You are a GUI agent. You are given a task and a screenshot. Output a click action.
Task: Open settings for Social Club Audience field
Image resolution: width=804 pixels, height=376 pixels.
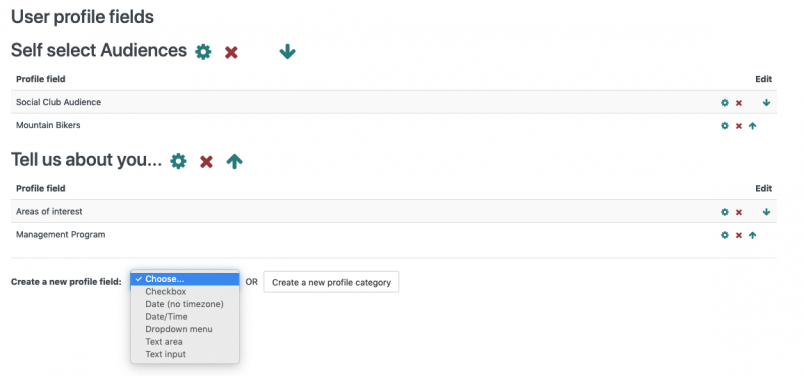click(x=725, y=103)
